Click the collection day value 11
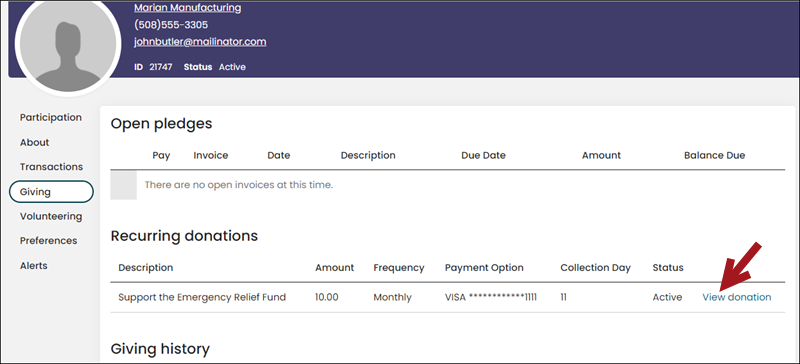800x364 pixels. point(563,297)
